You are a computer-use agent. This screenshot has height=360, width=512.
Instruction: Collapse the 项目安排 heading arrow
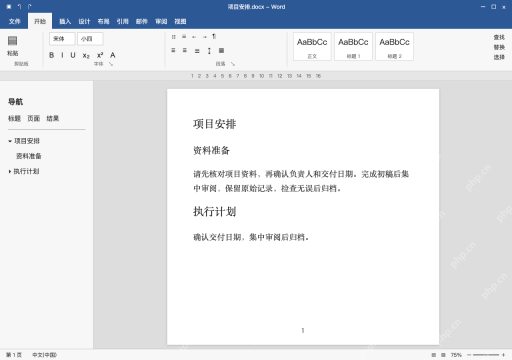(10, 141)
